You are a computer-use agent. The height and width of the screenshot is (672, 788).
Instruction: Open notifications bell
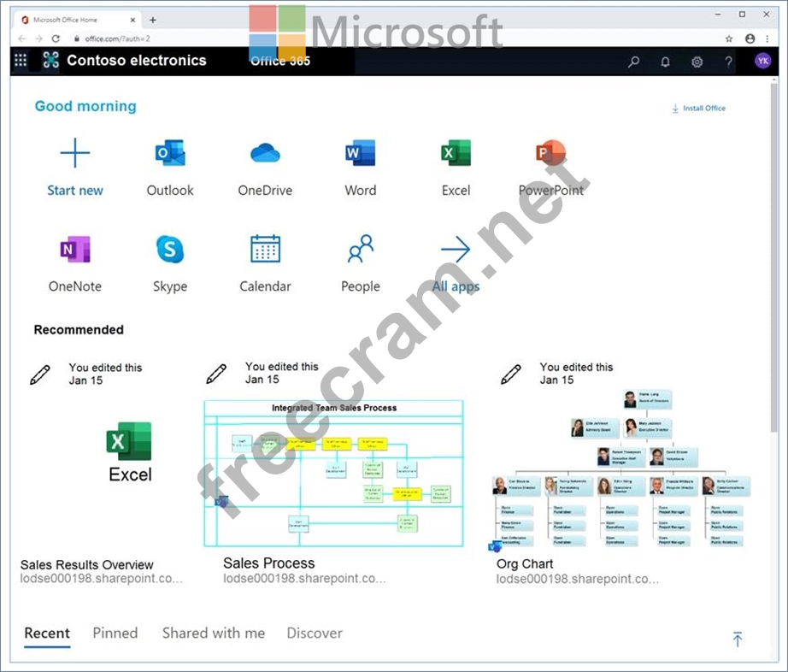coord(665,62)
